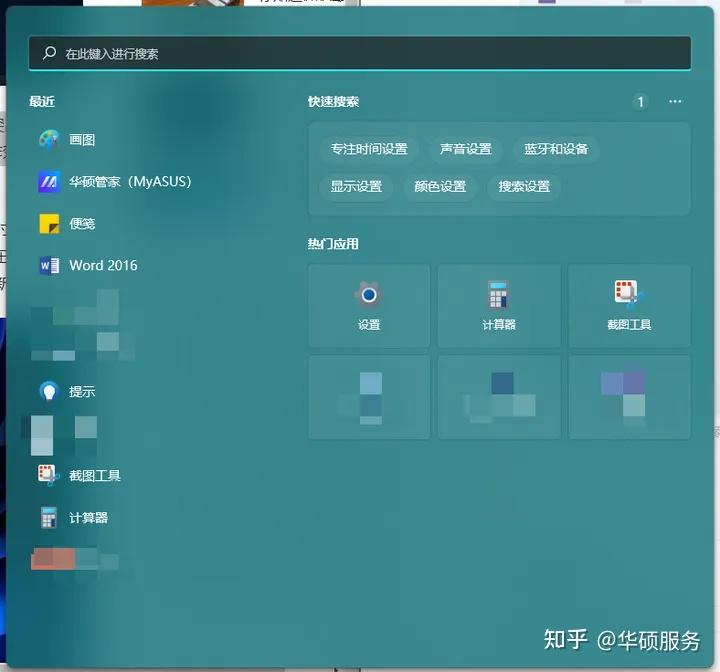Open Sound settings (声音设置)

click(466, 149)
